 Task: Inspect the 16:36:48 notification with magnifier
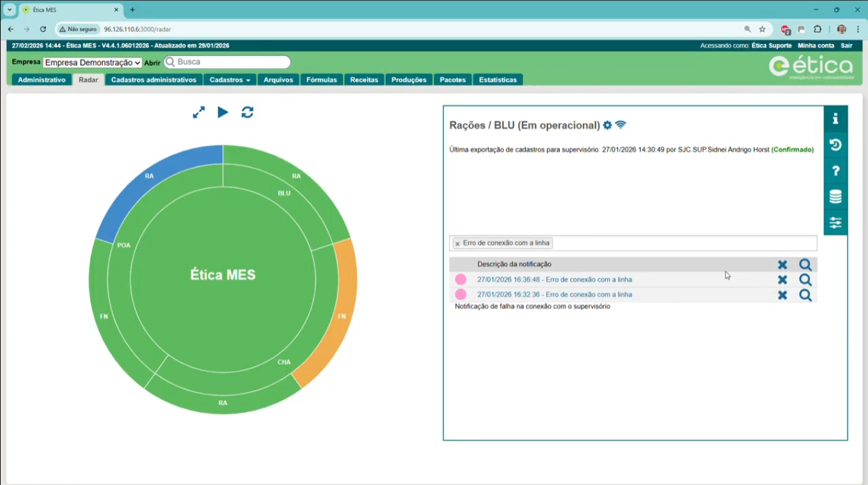tap(805, 280)
